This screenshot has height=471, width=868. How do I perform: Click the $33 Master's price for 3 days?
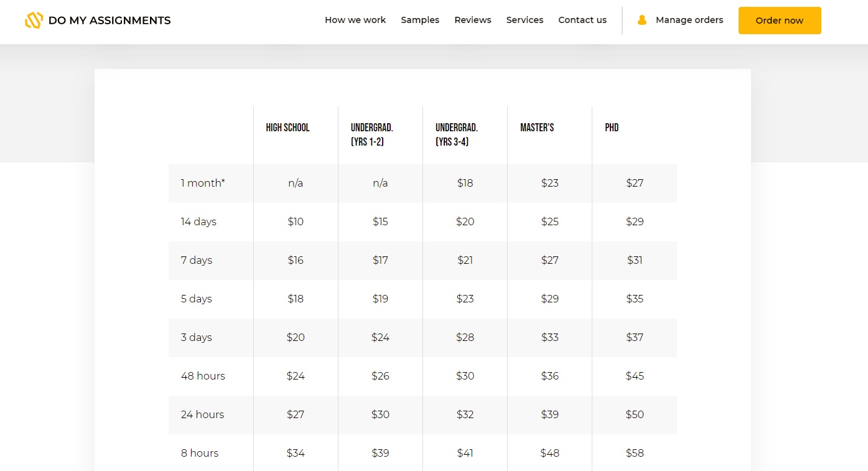549,337
